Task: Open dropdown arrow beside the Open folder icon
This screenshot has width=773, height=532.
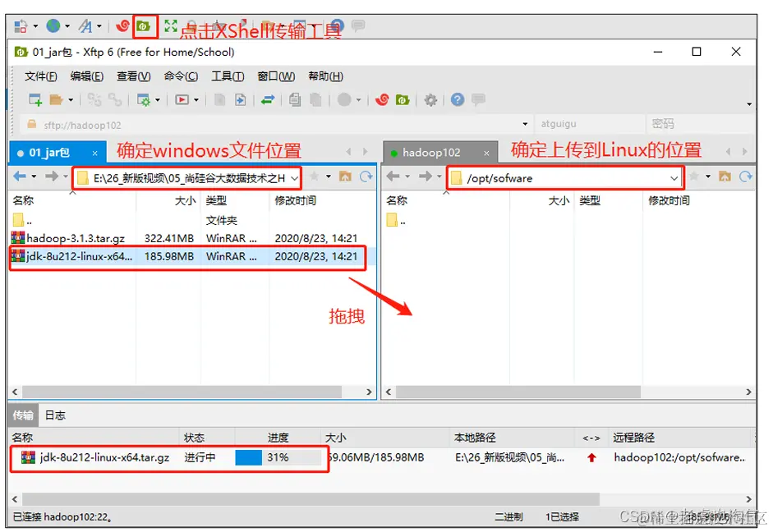Action: 71,100
